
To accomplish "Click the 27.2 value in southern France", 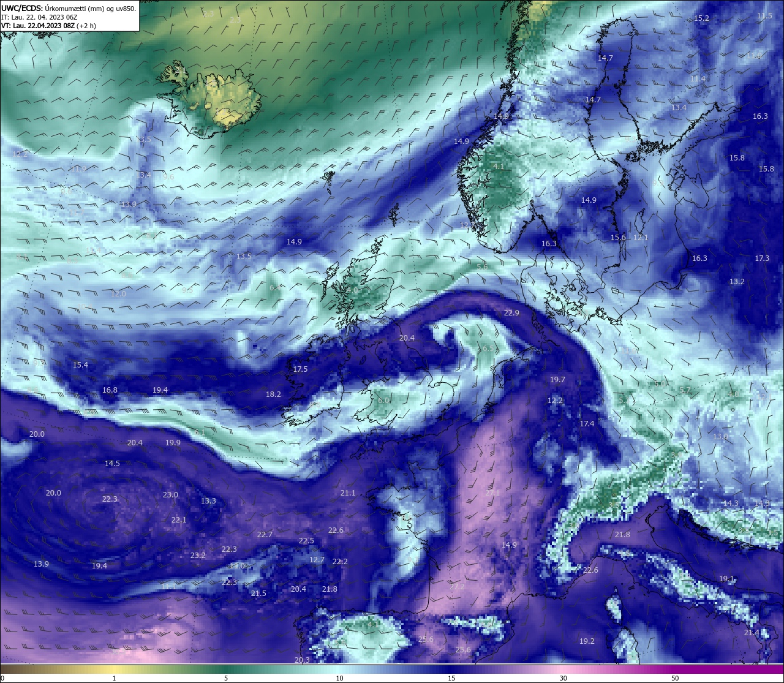I will pyautogui.click(x=457, y=586).
